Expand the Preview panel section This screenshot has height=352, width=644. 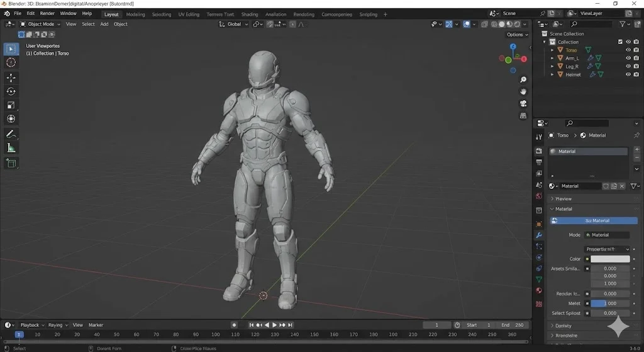pyautogui.click(x=563, y=199)
